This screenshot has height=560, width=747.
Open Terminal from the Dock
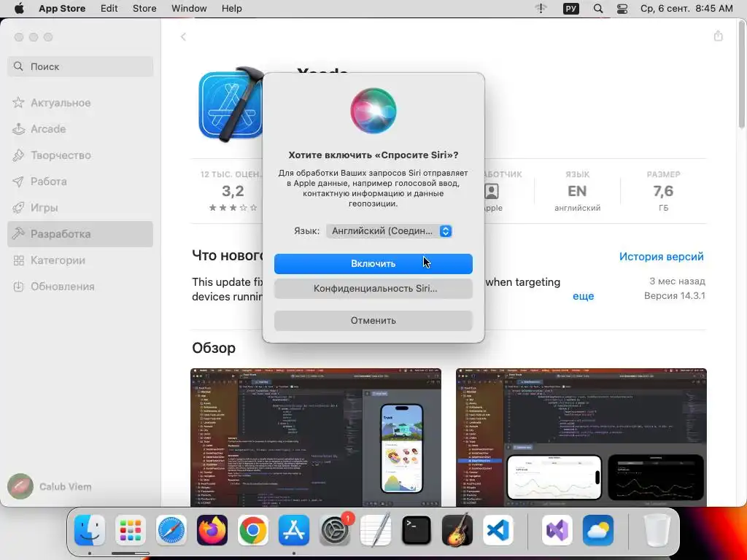coord(417,530)
